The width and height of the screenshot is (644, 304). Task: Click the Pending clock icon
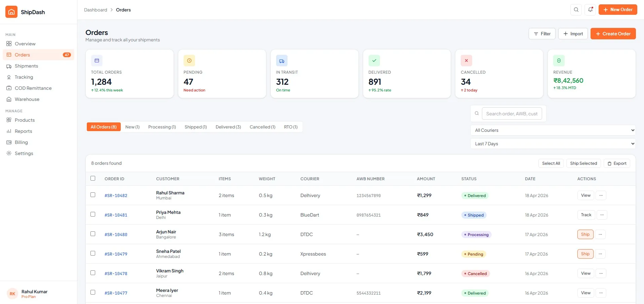(189, 61)
